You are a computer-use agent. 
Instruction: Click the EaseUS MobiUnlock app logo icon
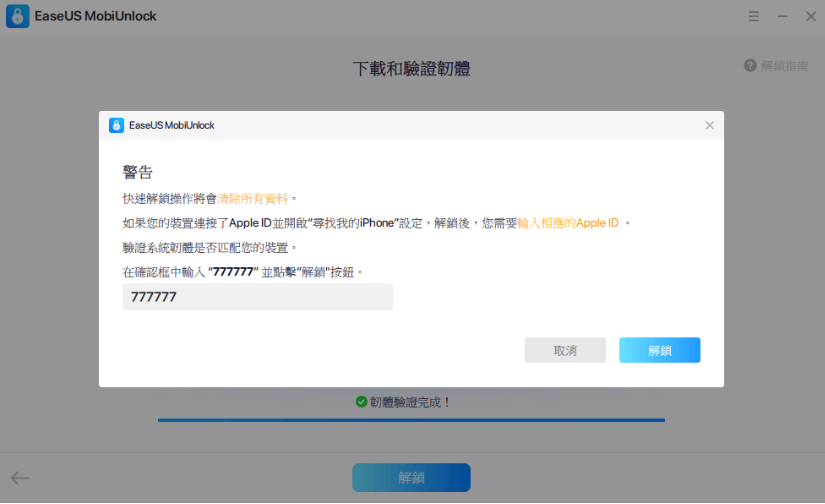(17, 16)
